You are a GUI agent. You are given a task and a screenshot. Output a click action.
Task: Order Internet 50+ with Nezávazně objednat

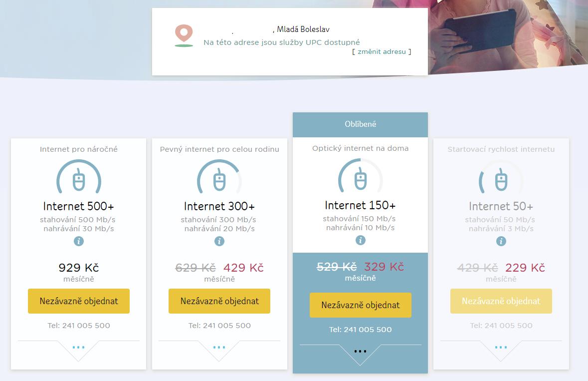[501, 301]
